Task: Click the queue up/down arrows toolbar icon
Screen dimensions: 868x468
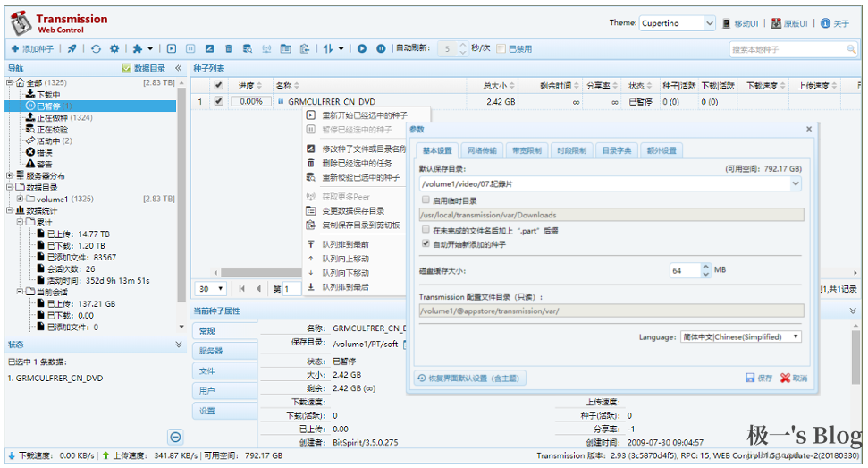Action: [x=328, y=48]
